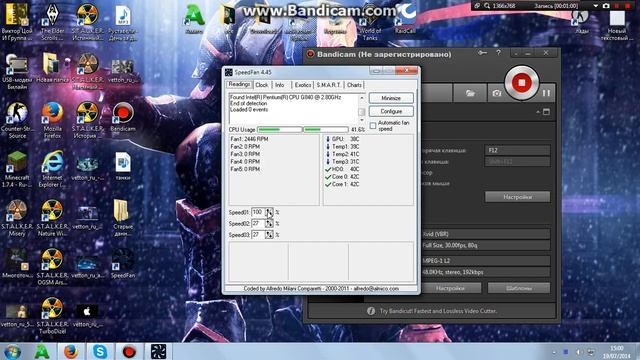Open the Charts tab in SpeedFan

click(354, 85)
